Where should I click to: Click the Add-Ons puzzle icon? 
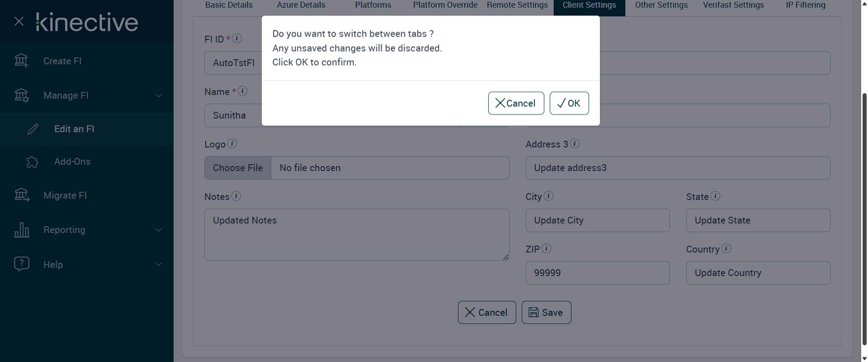tap(33, 162)
